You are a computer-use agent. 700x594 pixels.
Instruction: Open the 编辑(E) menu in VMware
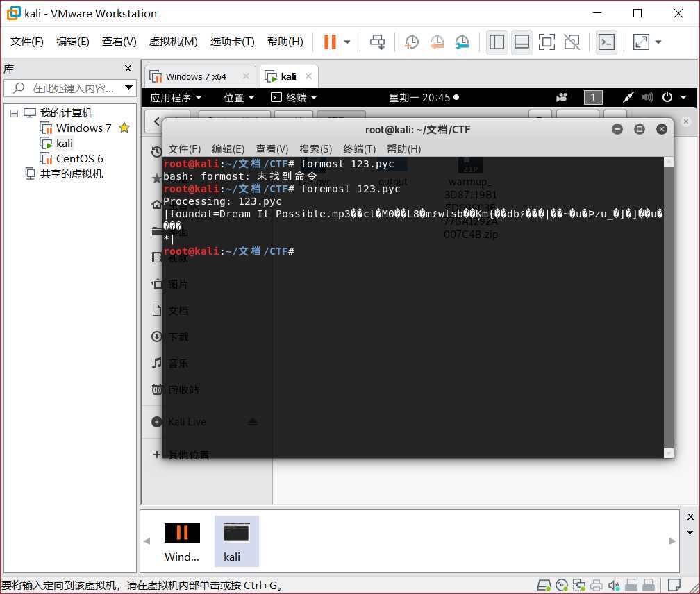[x=73, y=42]
